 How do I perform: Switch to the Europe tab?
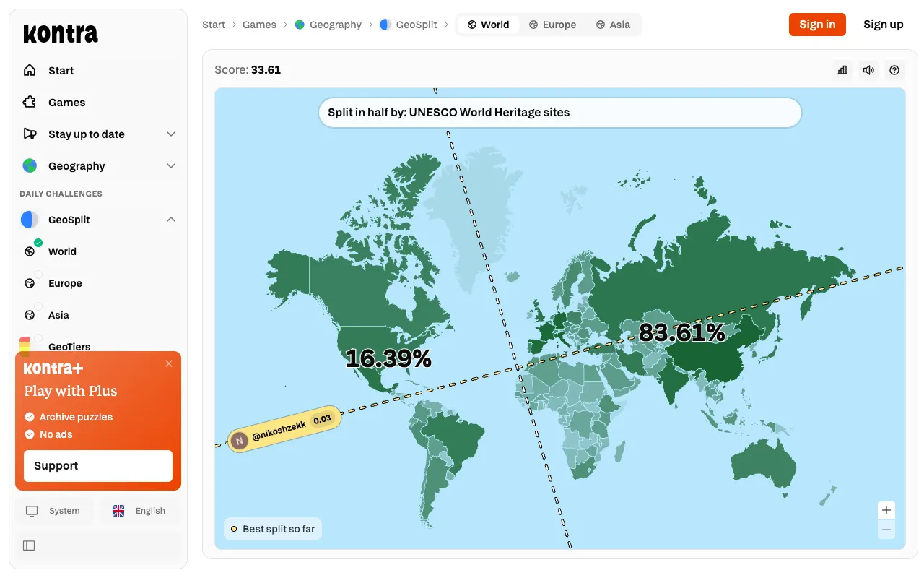(552, 25)
